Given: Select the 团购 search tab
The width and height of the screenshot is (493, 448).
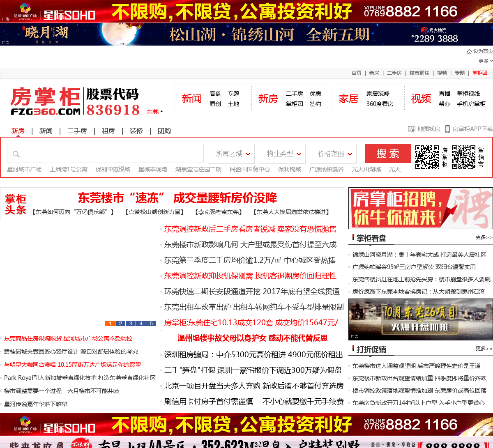Looking at the screenshot, I should click(164, 131).
